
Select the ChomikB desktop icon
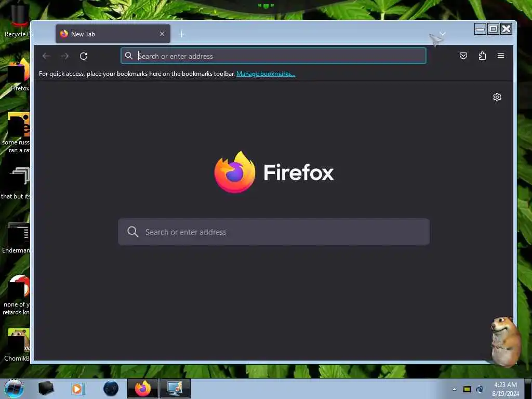click(16, 345)
